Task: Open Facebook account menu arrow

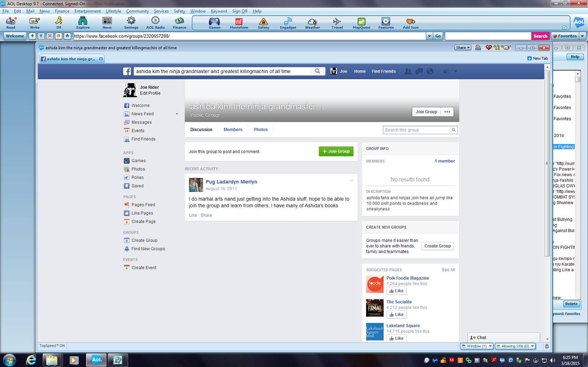Action: (455, 71)
